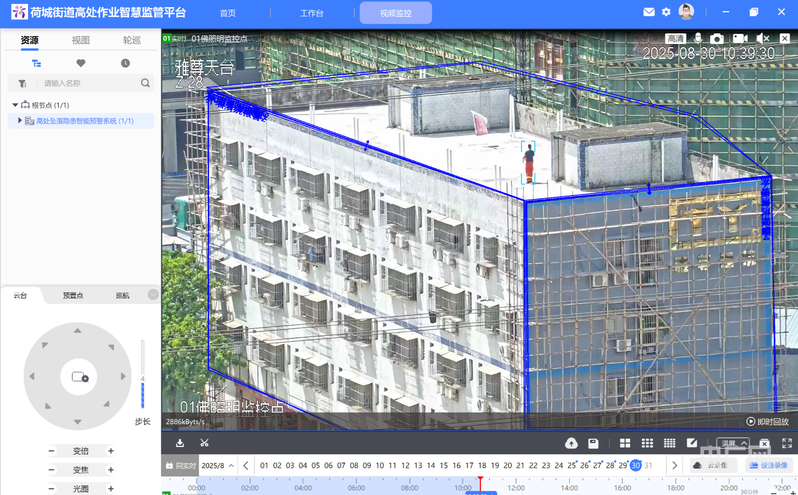Switch to four-window grid layout

[x=624, y=443]
